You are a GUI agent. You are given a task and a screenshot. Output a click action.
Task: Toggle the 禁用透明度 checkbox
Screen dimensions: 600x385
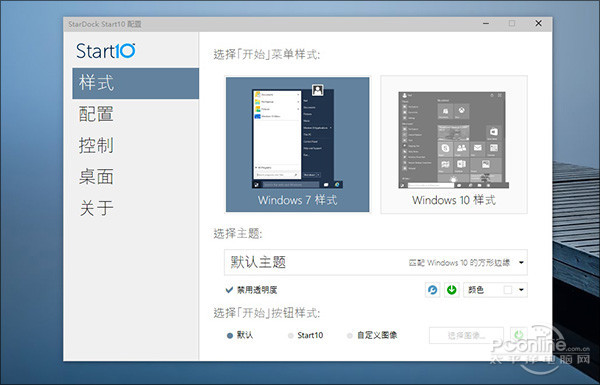click(x=229, y=290)
